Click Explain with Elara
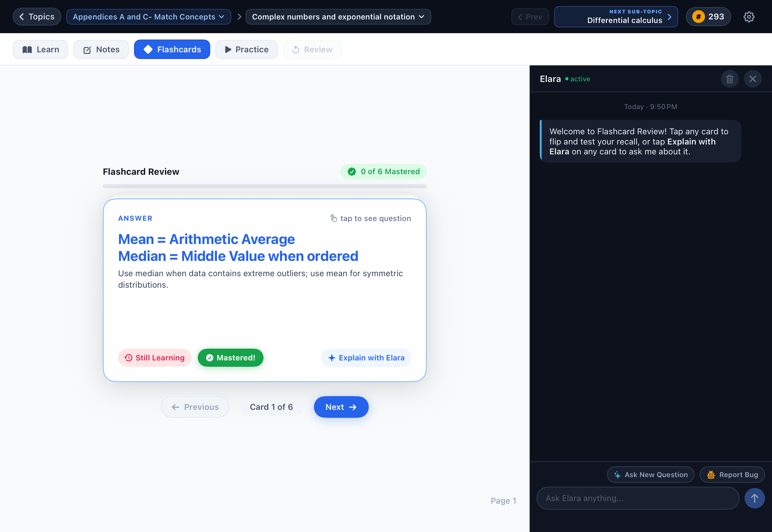The height and width of the screenshot is (532, 772). click(x=366, y=358)
